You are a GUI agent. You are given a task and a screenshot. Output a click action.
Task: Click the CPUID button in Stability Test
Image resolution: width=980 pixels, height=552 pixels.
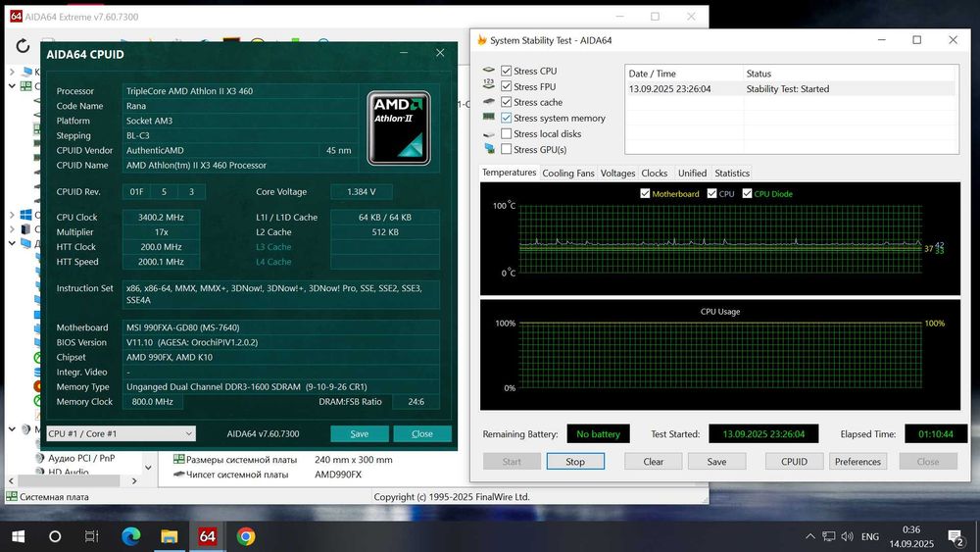[795, 462]
